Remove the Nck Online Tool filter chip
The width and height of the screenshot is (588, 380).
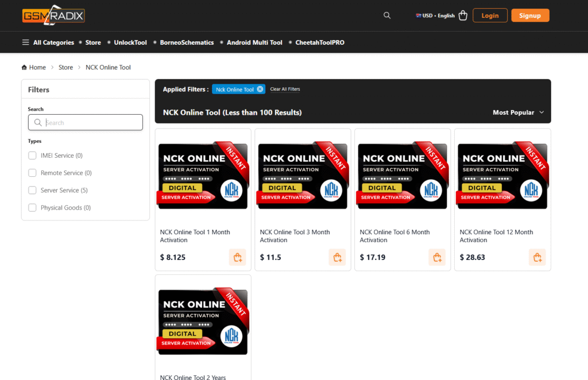260,89
